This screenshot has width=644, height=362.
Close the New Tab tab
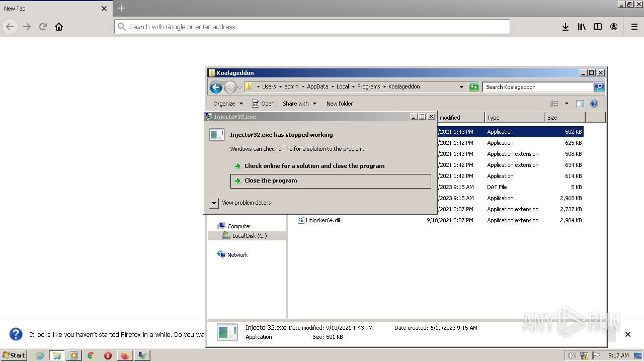tap(104, 9)
